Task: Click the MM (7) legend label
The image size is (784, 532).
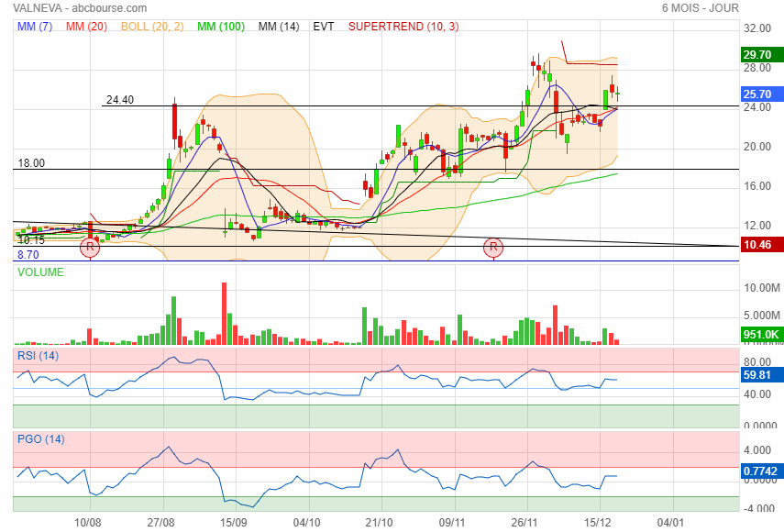Action: 35,27
